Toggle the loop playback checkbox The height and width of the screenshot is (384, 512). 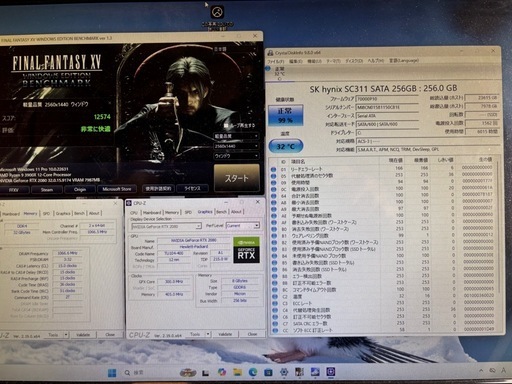point(226,125)
